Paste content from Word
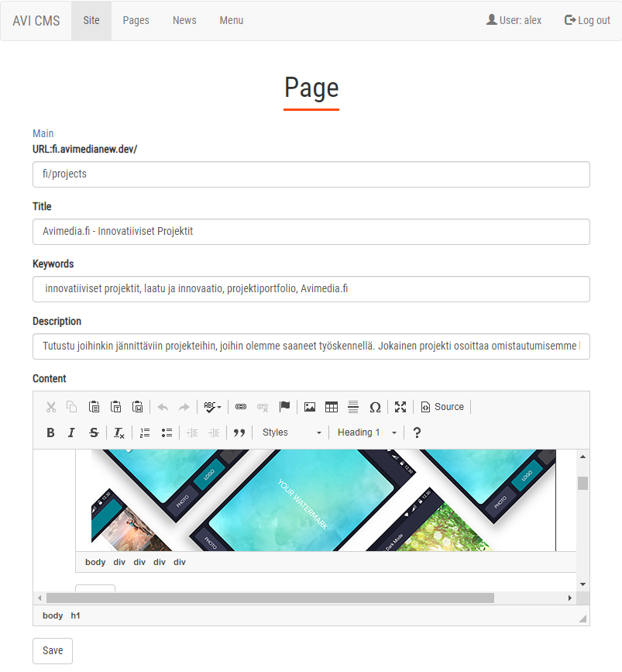 tap(137, 406)
